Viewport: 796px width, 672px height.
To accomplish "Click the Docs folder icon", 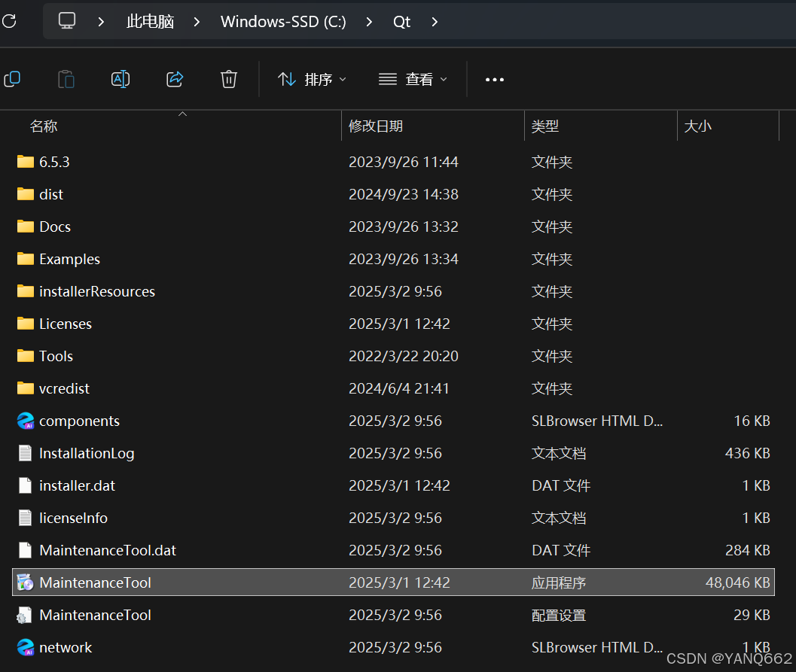I will 26,227.
